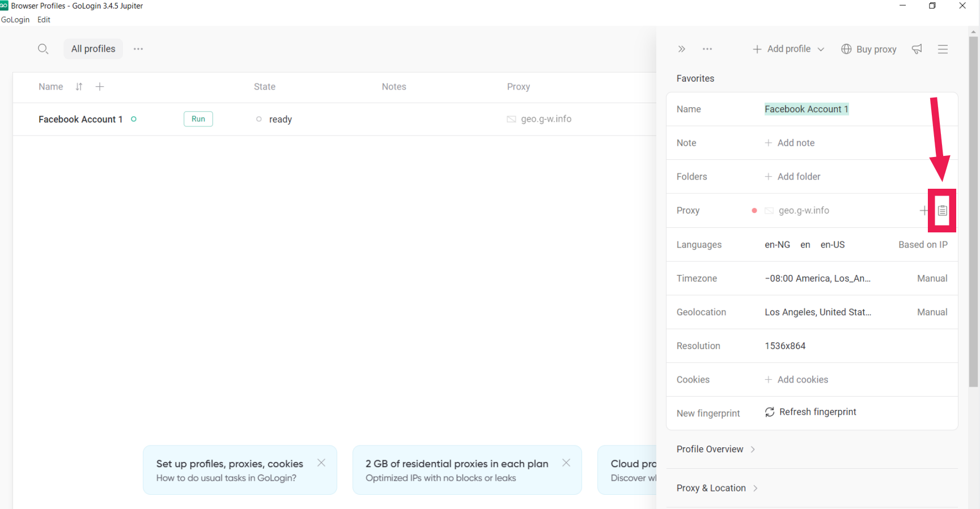Click geo.g-w.info in the Proxy panel row
980x509 pixels.
[x=804, y=211]
